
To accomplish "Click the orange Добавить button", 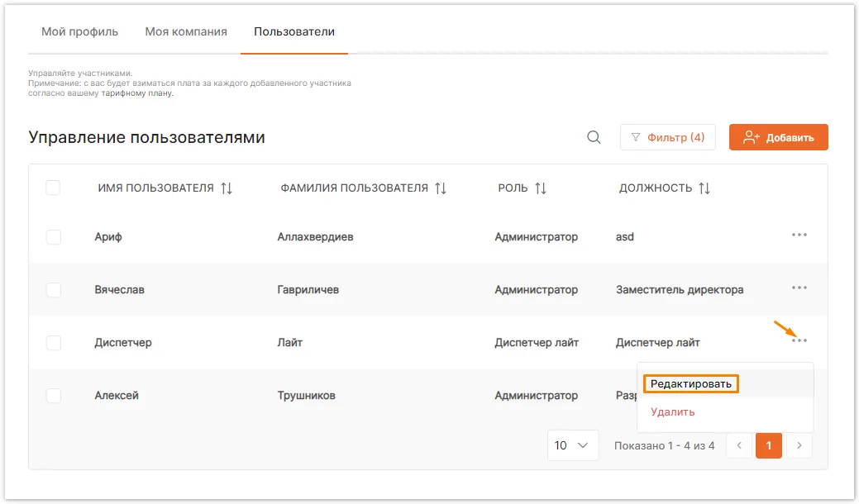I will pyautogui.click(x=779, y=137).
